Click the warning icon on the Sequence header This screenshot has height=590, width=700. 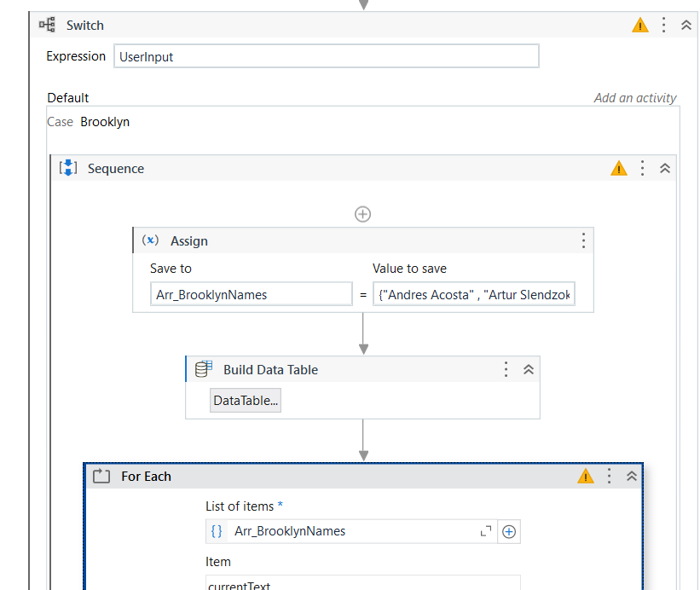[619, 168]
